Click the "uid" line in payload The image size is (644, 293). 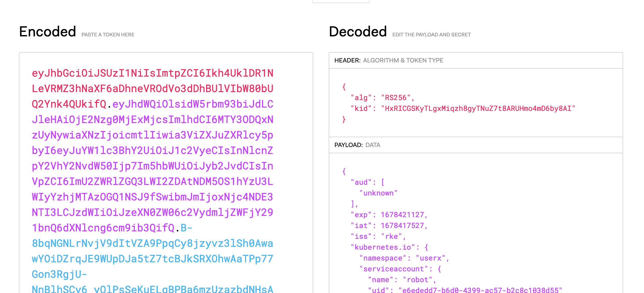465,290
